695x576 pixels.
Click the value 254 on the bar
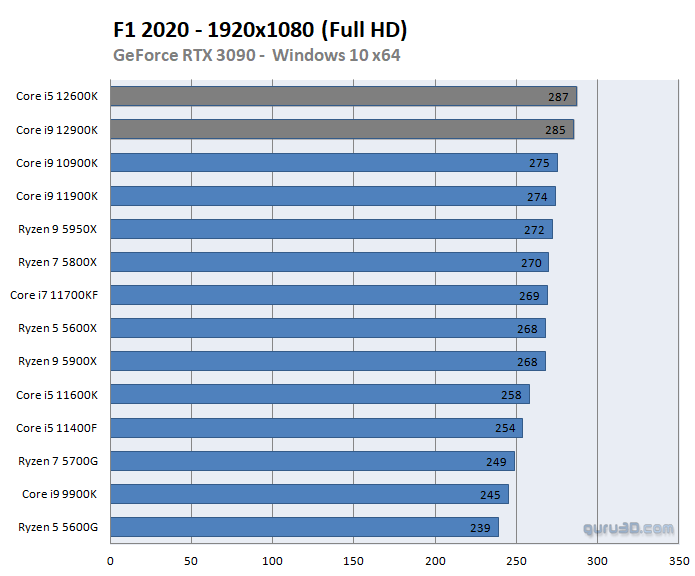[505, 428]
